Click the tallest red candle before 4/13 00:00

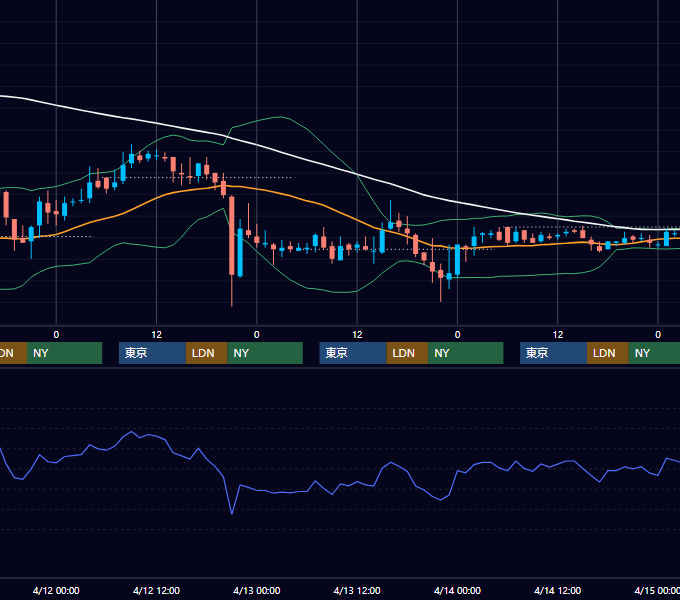[x=232, y=235]
